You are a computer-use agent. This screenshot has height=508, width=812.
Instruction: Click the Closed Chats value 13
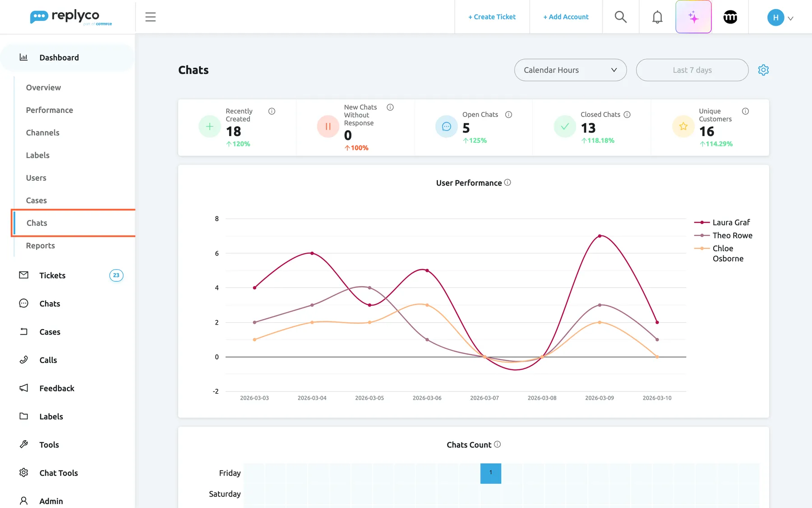[588, 128]
